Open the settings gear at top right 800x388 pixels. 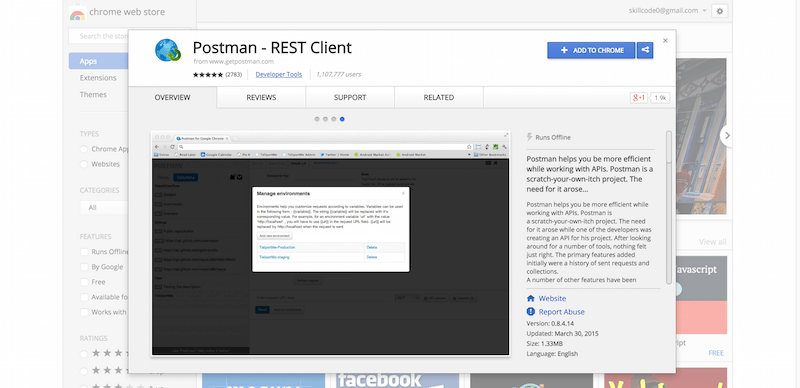click(x=720, y=11)
